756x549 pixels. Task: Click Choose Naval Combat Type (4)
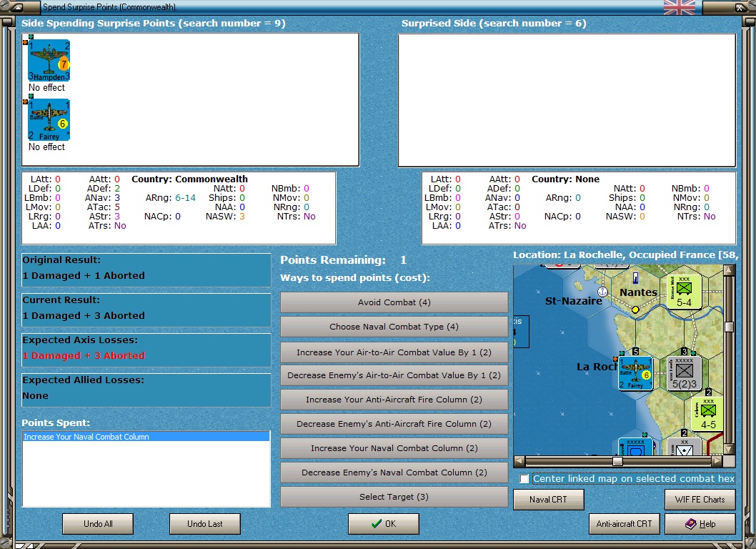coord(394,327)
